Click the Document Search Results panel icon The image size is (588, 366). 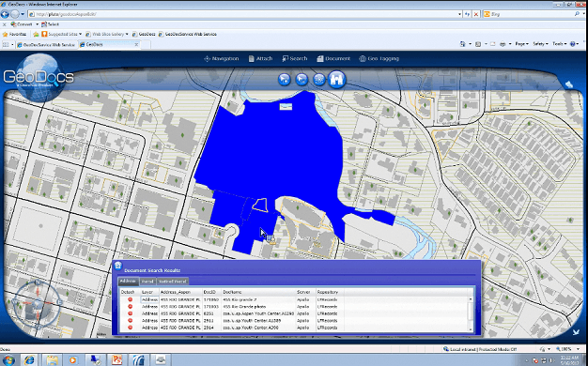[117, 266]
